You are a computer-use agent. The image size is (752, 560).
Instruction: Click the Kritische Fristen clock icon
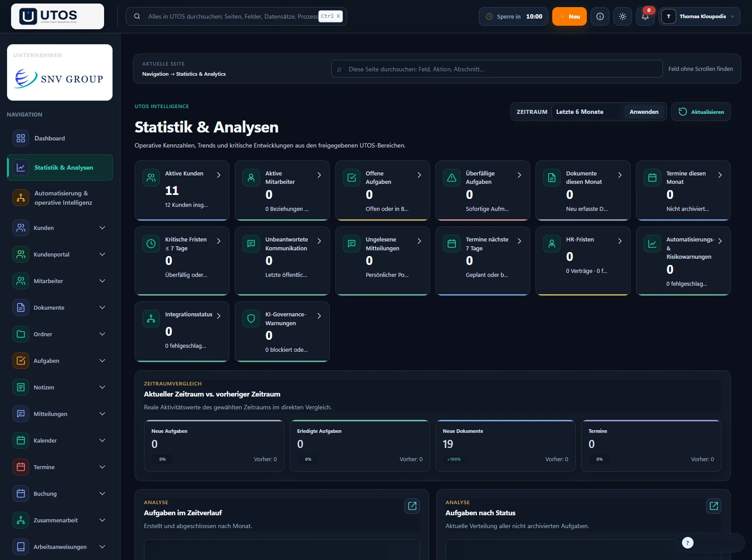151,244
